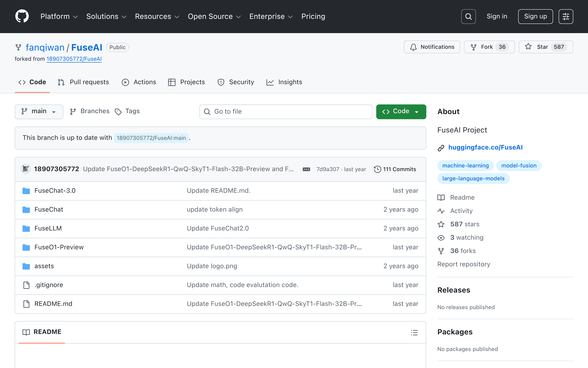The height and width of the screenshot is (368, 588).
Task: Expand the Resources menu
Action: (x=157, y=16)
